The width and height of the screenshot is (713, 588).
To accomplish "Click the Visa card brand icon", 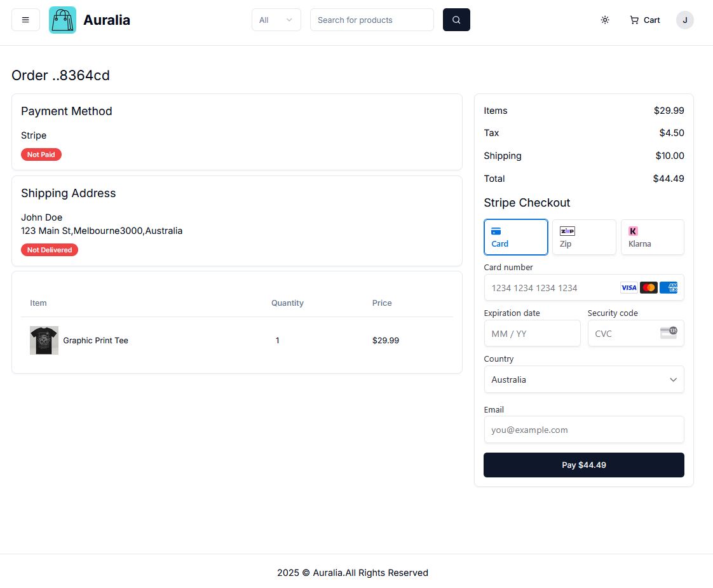I will click(629, 287).
